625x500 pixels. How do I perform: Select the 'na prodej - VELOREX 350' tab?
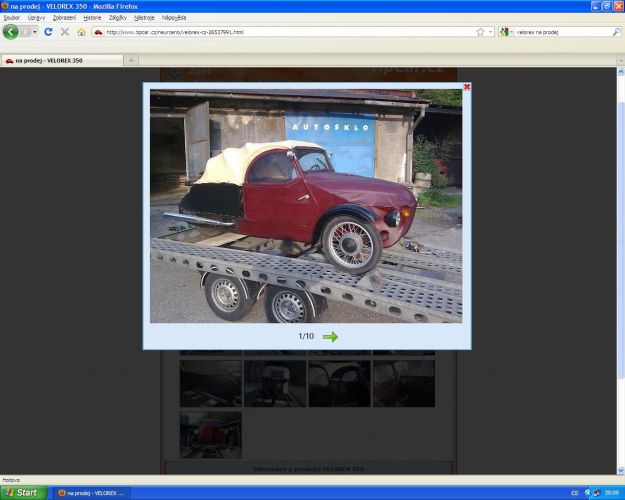pos(62,61)
